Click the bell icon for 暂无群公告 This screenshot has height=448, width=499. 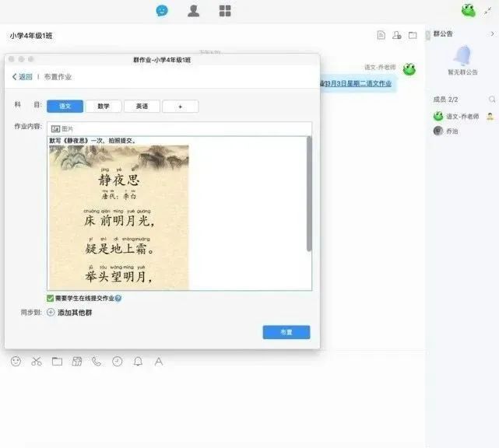pos(462,55)
